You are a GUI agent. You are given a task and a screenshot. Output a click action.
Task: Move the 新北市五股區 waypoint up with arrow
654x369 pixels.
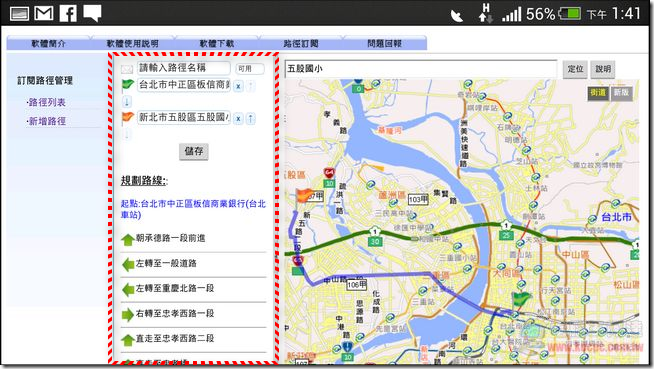[x=250, y=119]
